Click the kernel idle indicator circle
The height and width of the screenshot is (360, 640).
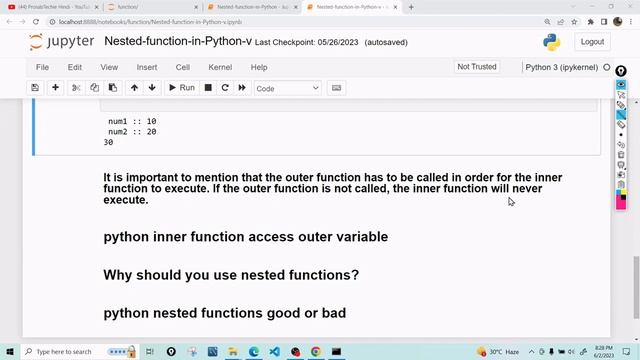pos(607,67)
